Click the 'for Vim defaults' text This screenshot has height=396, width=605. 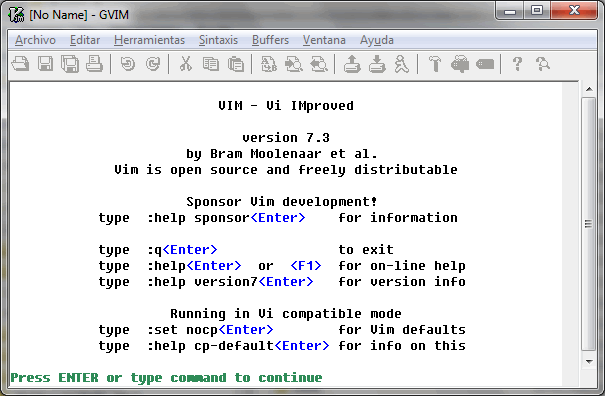402,330
